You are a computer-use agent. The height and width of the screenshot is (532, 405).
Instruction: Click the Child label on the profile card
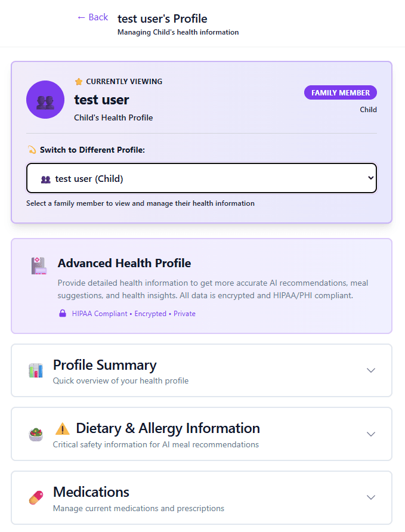[x=369, y=110]
